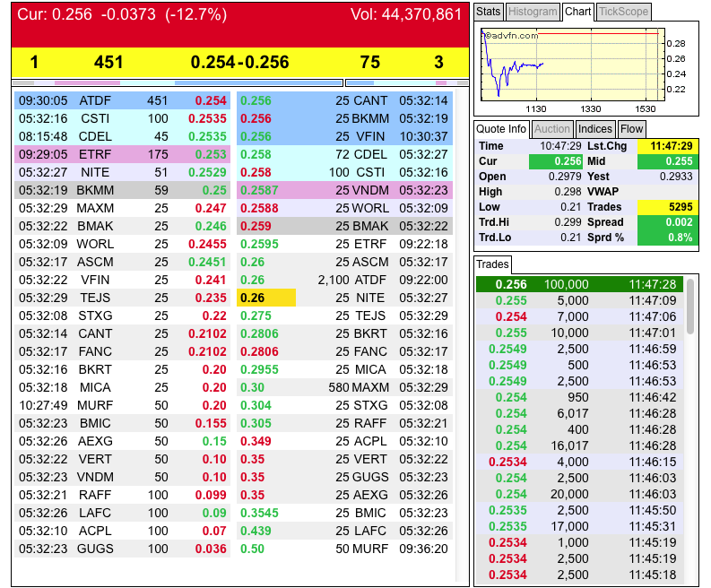Select the highlighted 0.26 NITE ask price
The height and width of the screenshot is (588, 711).
(266, 298)
